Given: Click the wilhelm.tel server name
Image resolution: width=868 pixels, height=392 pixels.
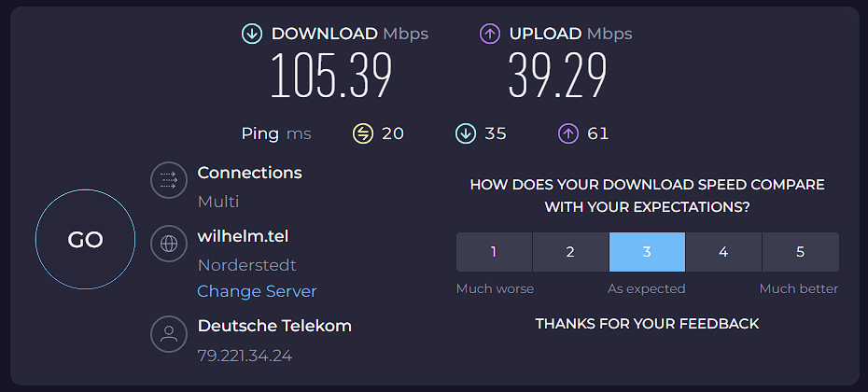Looking at the screenshot, I should coord(243,236).
